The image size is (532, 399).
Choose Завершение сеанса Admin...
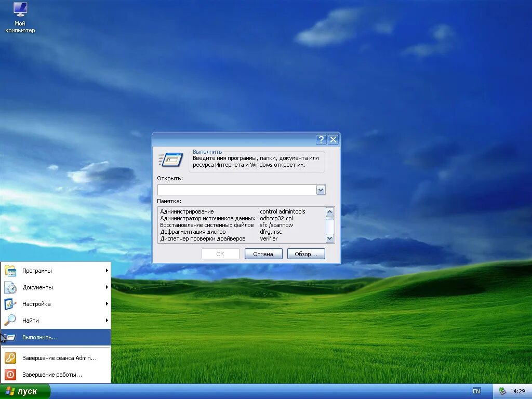pos(56,358)
